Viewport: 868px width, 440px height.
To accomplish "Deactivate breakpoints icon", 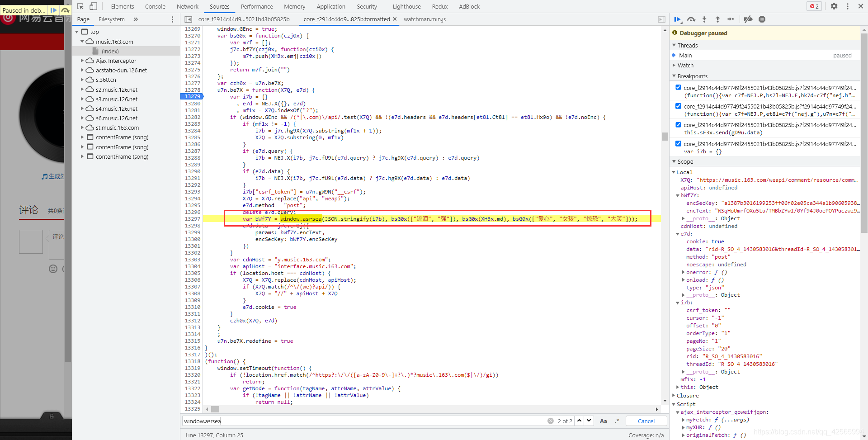I will tap(748, 19).
